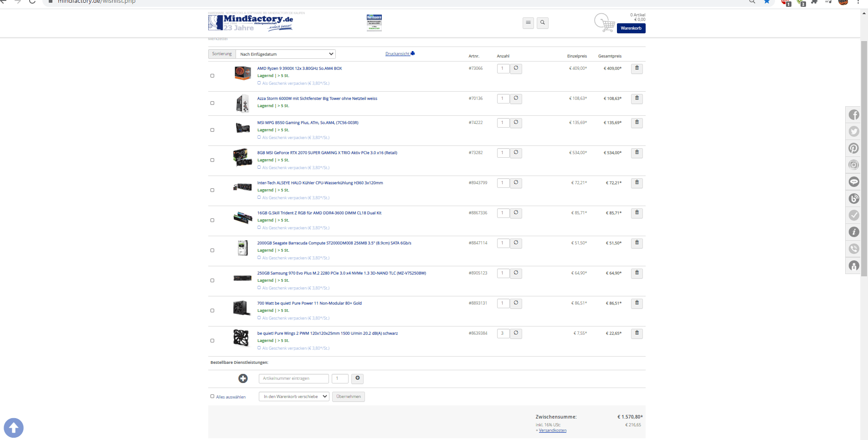This screenshot has width=868, height=440.
Task: Click quantity field for AMD Ryzen 9 3900X
Action: 503,68
